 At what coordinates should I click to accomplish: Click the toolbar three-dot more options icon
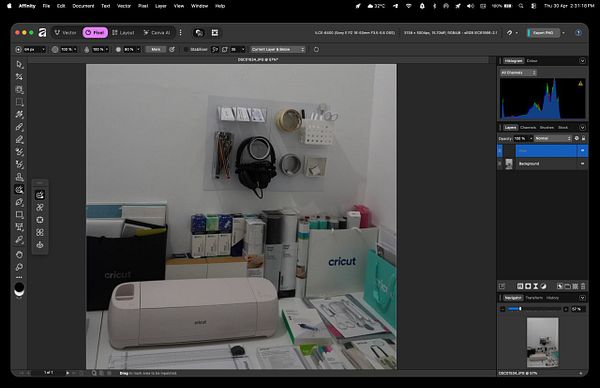pyautogui.click(x=181, y=33)
